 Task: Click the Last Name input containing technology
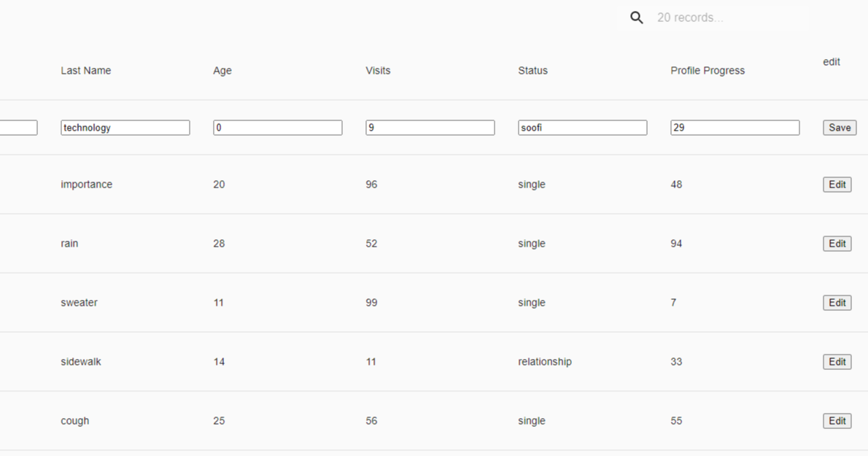125,128
